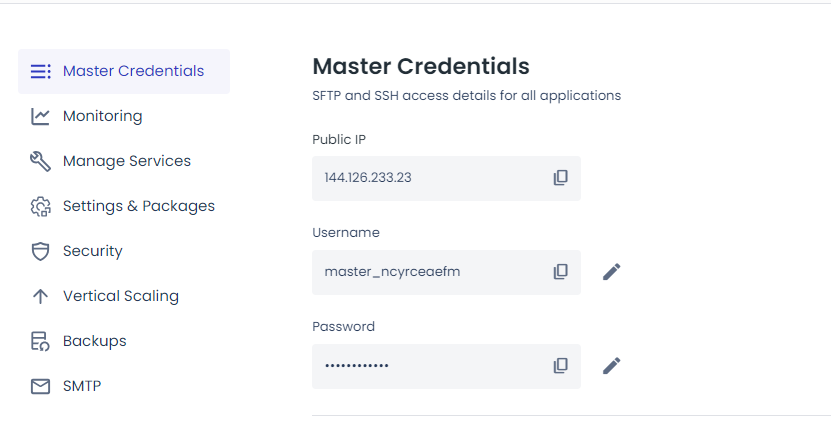Click the Manage Services wrench icon
The width and height of the screenshot is (831, 439).
[x=40, y=161]
